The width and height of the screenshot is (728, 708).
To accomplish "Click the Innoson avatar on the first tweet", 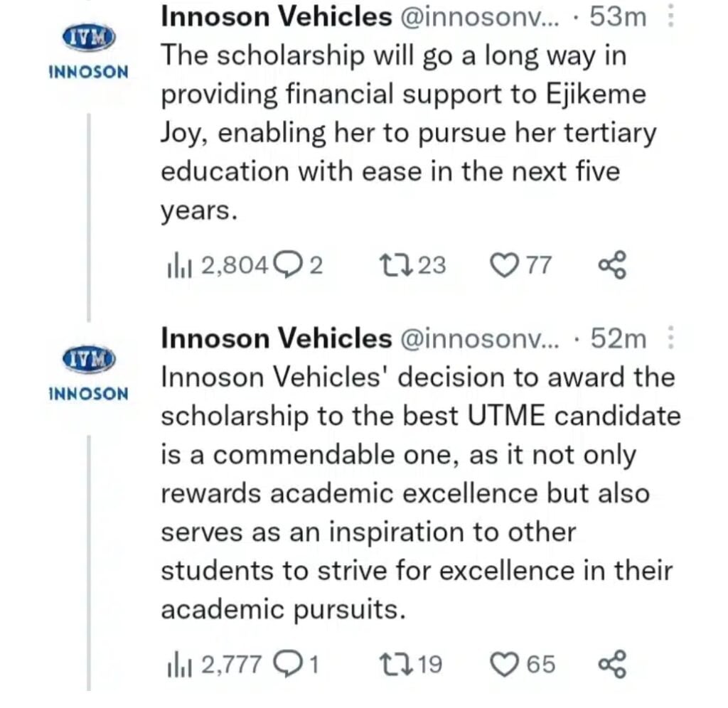I will coord(88,38).
